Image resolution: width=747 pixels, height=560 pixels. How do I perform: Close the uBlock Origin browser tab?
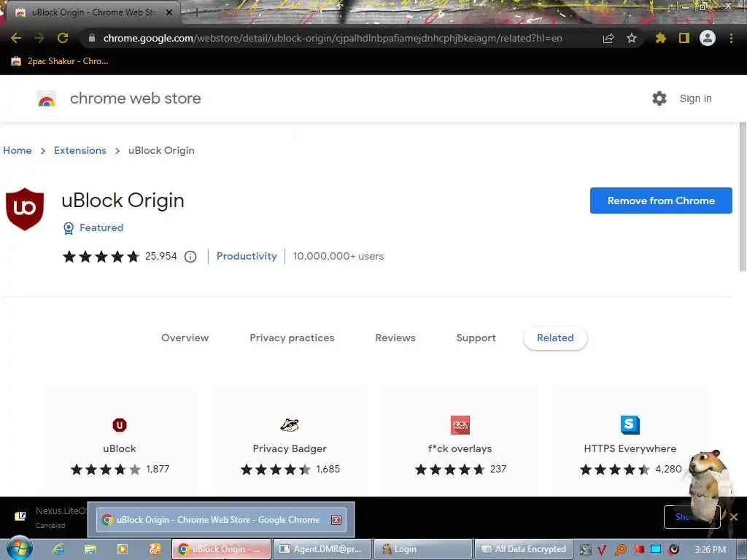[169, 12]
